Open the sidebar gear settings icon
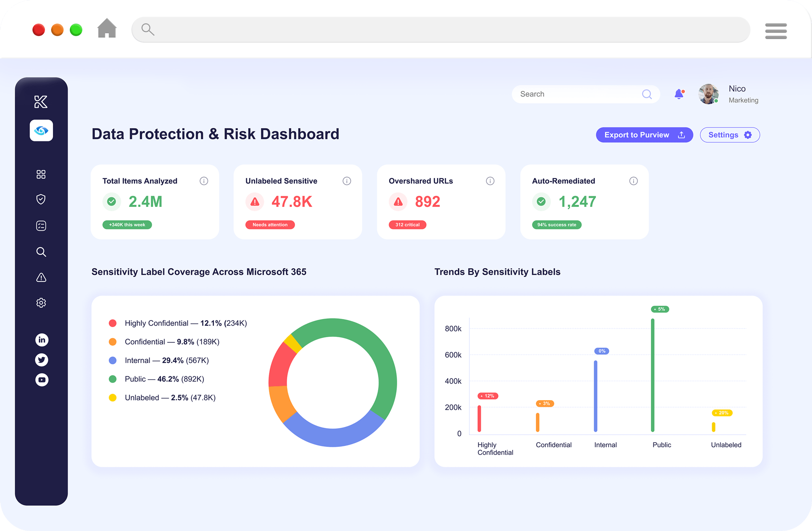This screenshot has height=531, width=812. coord(41,303)
